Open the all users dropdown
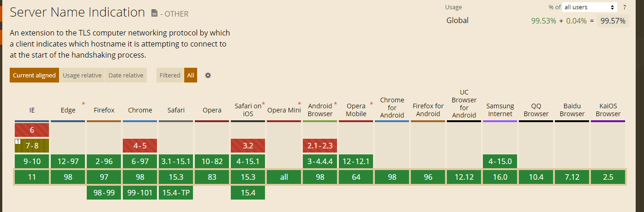 [590, 7]
